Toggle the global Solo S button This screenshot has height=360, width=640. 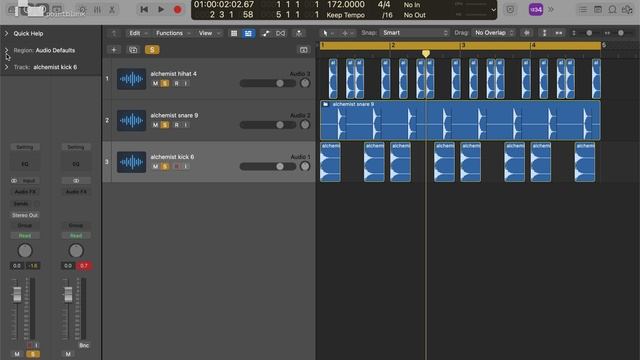152,50
